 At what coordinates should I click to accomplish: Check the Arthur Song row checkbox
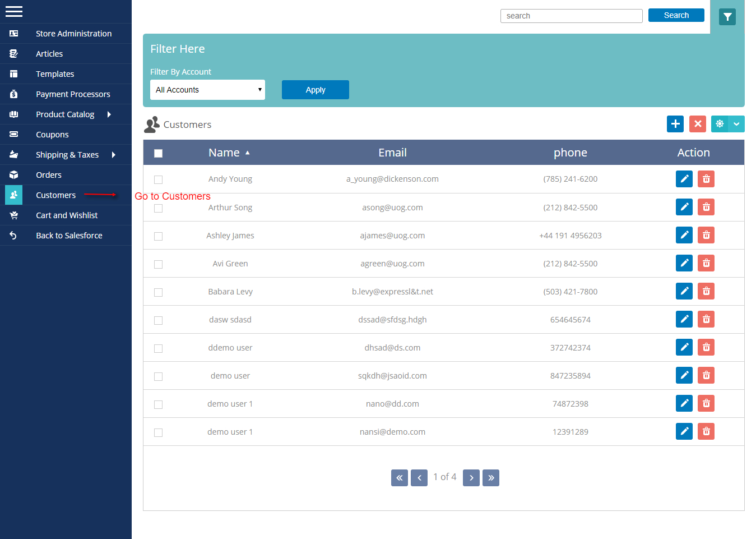[x=158, y=208]
